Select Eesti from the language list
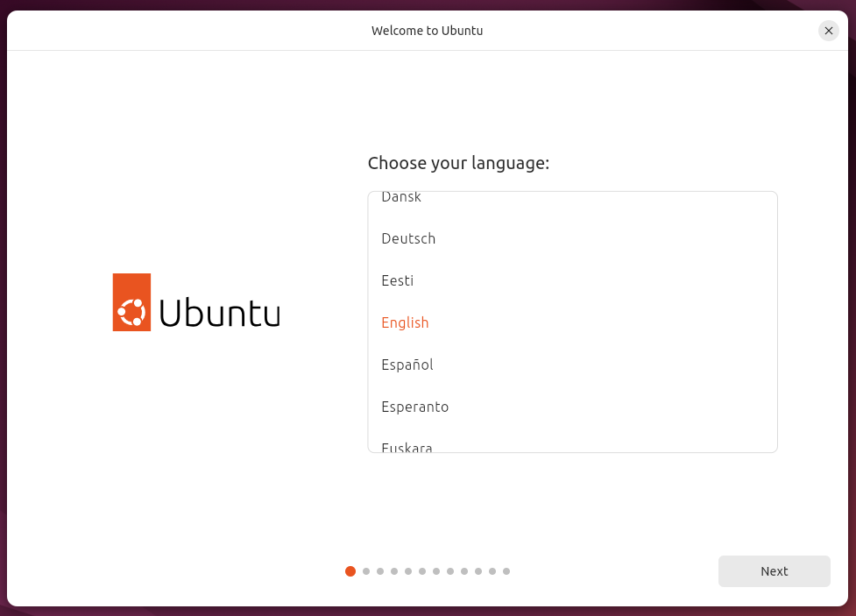856x616 pixels. tap(573, 280)
